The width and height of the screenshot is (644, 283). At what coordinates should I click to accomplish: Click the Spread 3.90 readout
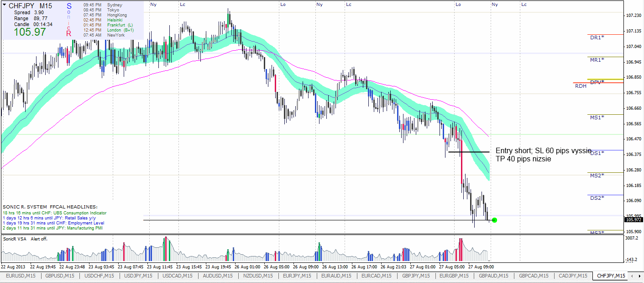coord(29,12)
